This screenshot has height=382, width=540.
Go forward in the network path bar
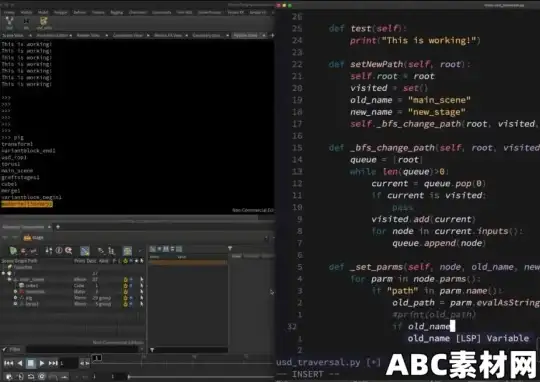pos(14,238)
